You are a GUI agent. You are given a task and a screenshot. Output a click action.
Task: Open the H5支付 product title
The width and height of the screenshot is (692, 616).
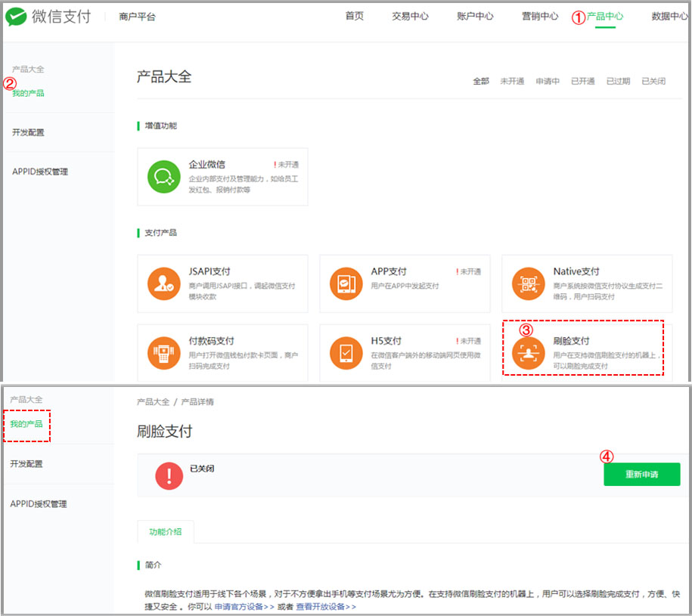[386, 341]
